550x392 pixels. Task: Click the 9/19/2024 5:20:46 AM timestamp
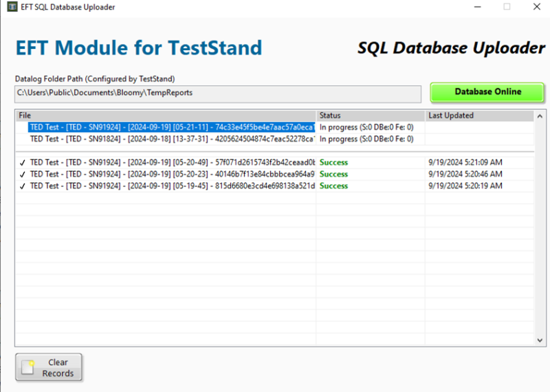(465, 174)
